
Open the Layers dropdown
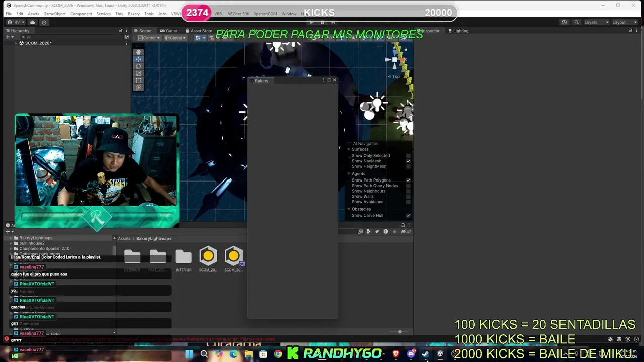[596, 22]
